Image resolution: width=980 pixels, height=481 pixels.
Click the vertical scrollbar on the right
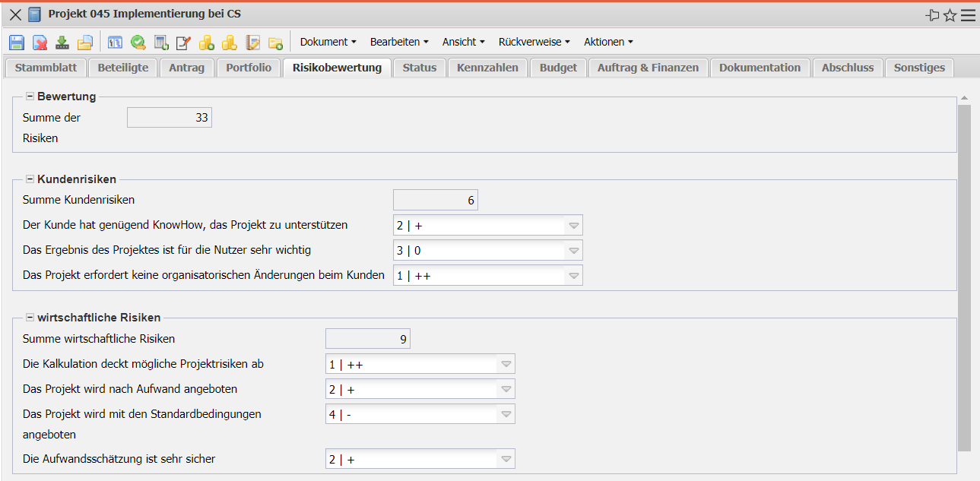click(964, 274)
